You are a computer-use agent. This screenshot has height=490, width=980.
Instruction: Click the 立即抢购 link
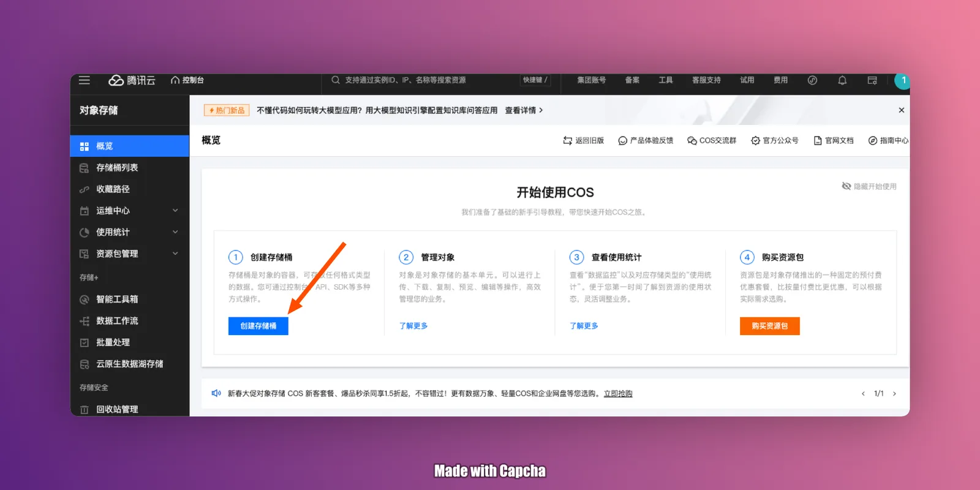tap(618, 394)
